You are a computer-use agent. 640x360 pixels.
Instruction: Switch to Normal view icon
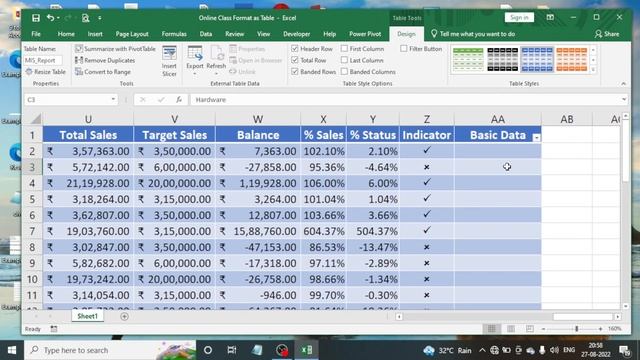coord(492,329)
